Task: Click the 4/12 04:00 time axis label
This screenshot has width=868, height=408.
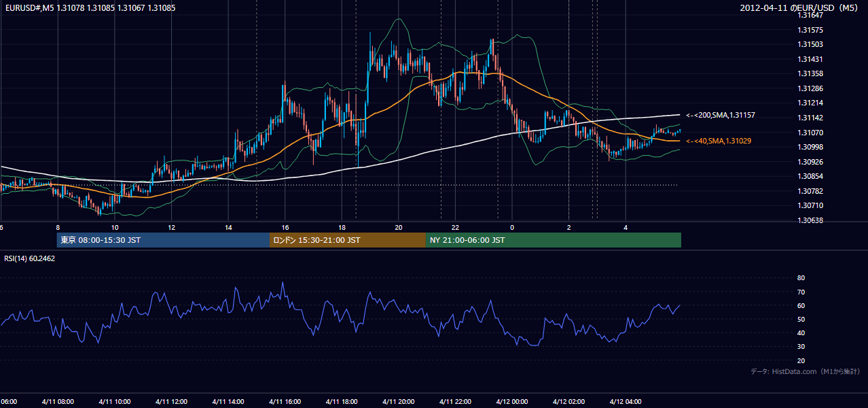Action: coord(626,401)
